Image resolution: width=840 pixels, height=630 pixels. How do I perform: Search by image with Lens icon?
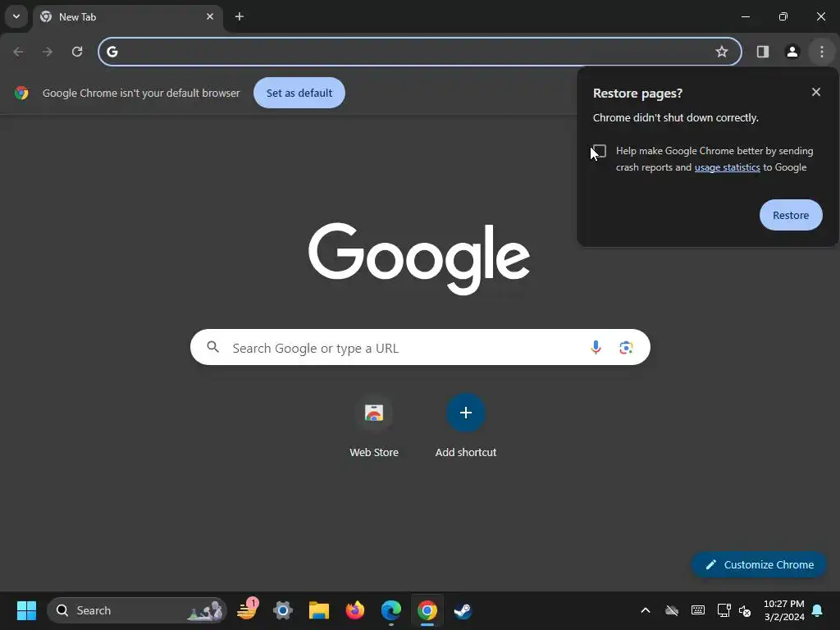(x=626, y=348)
